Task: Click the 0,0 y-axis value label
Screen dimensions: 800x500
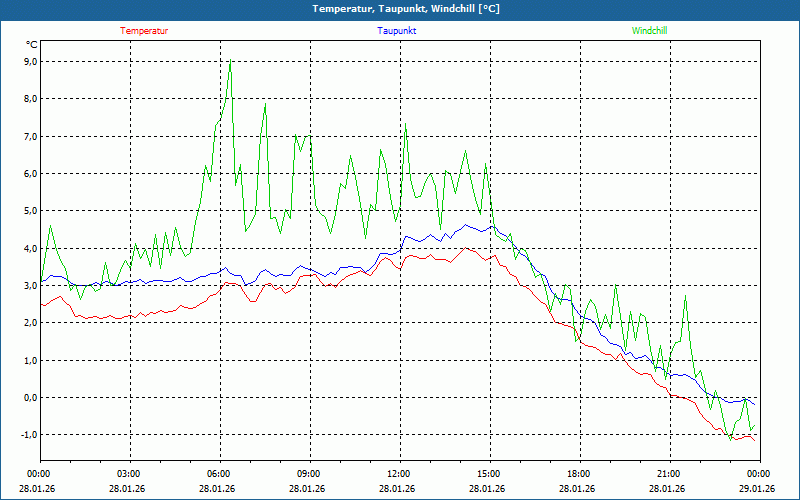Action: click(29, 398)
